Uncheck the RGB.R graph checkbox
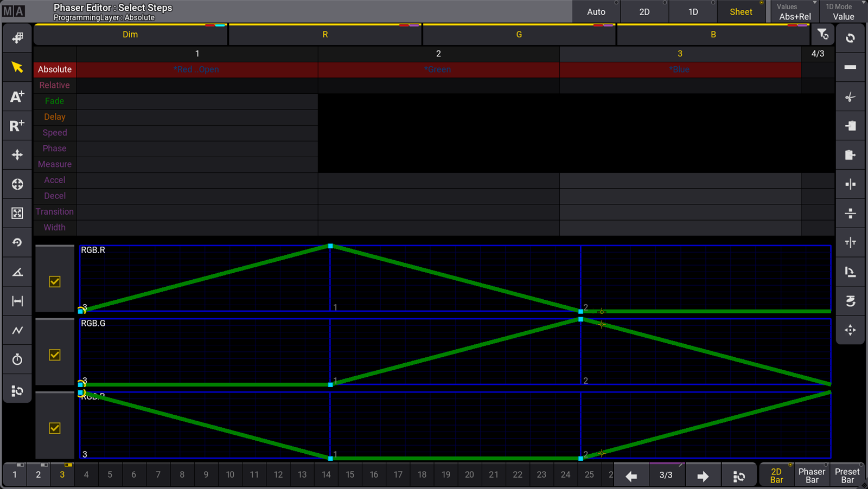This screenshot has height=489, width=868. click(55, 281)
